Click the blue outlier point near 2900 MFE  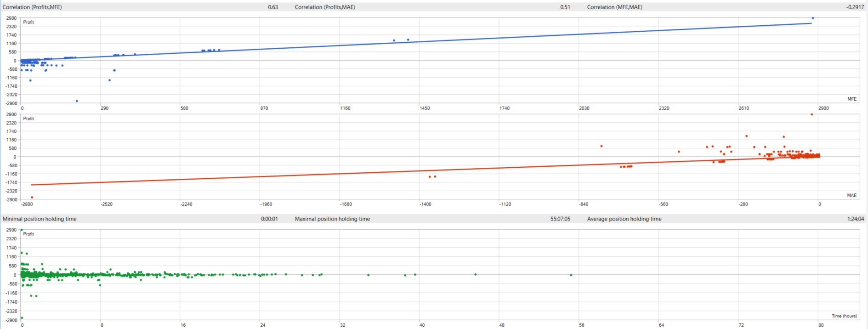(x=812, y=18)
